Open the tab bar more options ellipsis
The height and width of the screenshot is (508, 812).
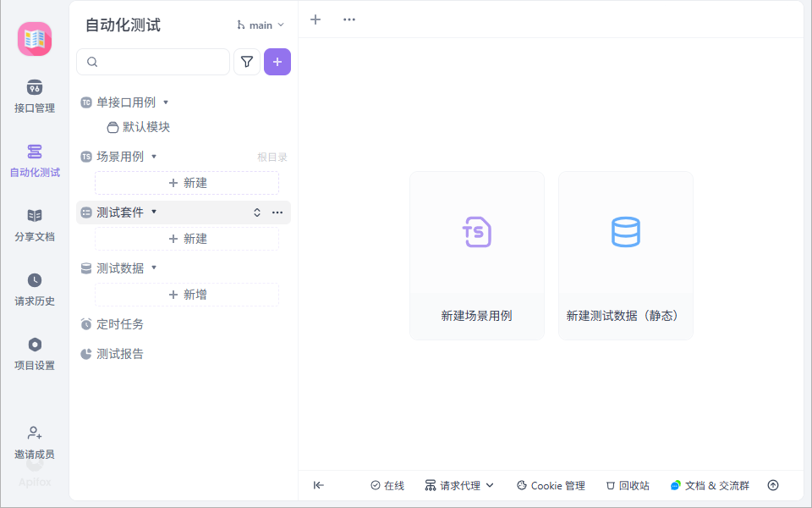349,19
